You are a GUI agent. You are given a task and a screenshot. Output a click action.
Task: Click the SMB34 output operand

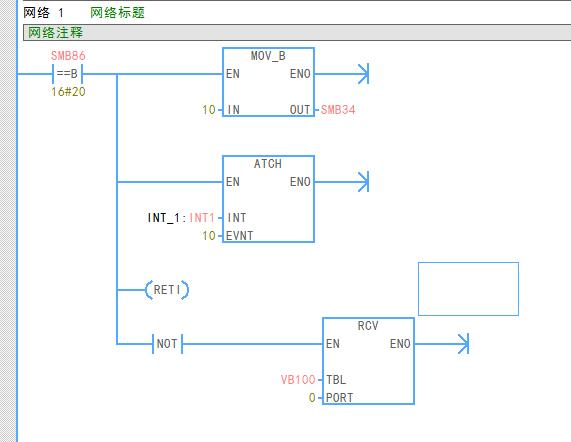[x=338, y=110]
